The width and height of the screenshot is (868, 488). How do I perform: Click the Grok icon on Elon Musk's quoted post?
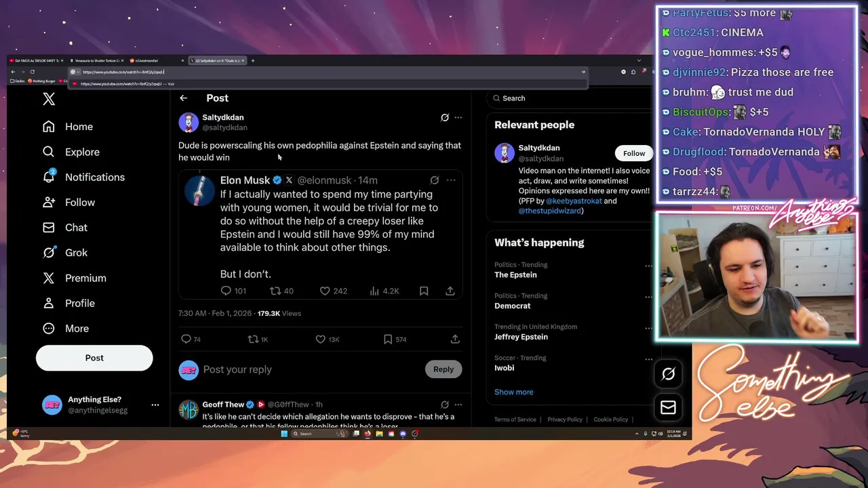[435, 180]
